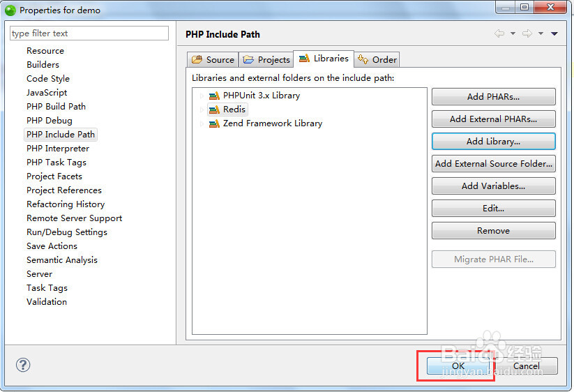Screen dimensions: 574x392
Task: Select Semantic Analysis entry
Action: click(62, 260)
